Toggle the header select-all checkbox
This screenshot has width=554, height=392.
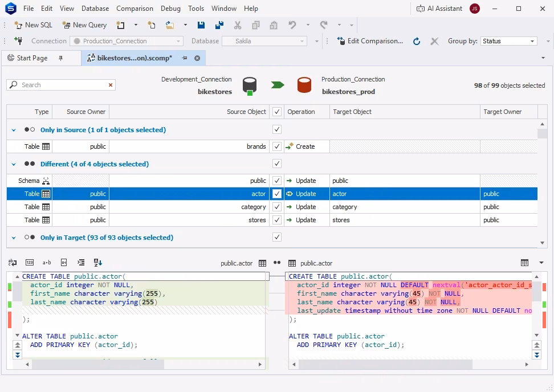[277, 112]
